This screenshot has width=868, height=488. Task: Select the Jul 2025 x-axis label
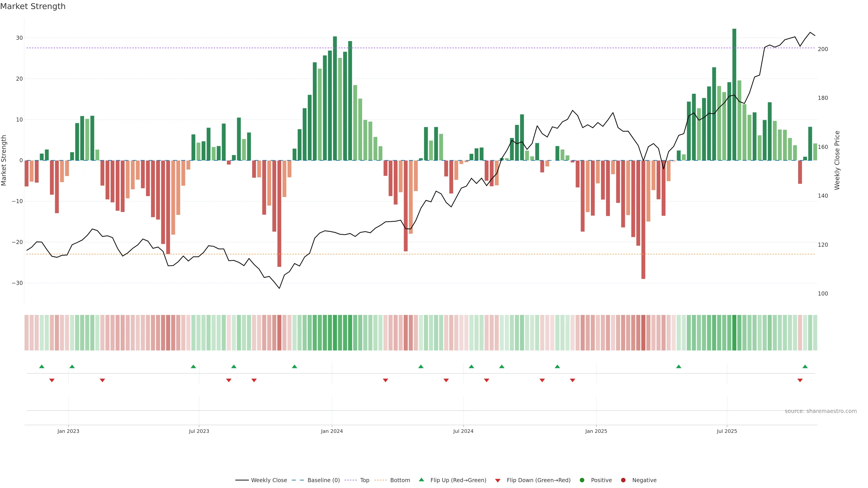tap(727, 431)
